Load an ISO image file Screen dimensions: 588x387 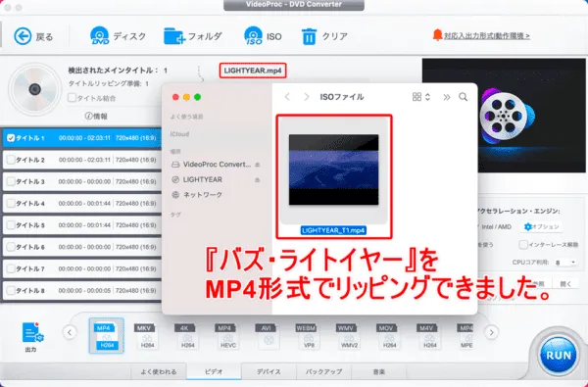coord(263,36)
